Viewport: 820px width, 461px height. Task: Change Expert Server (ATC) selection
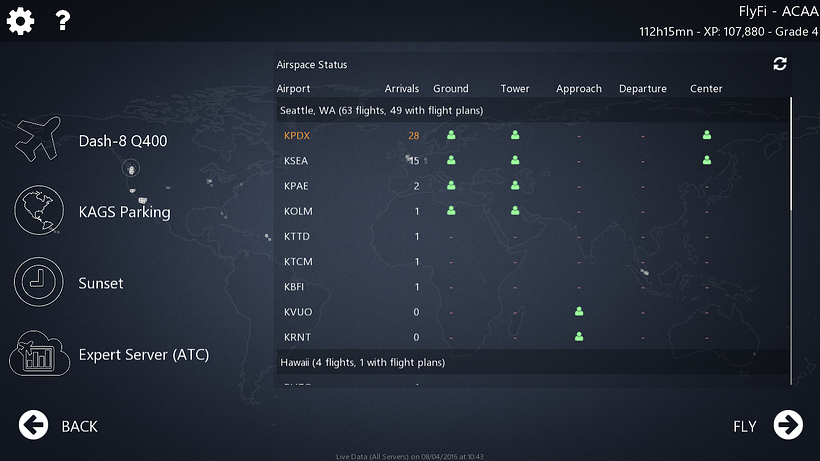click(144, 355)
